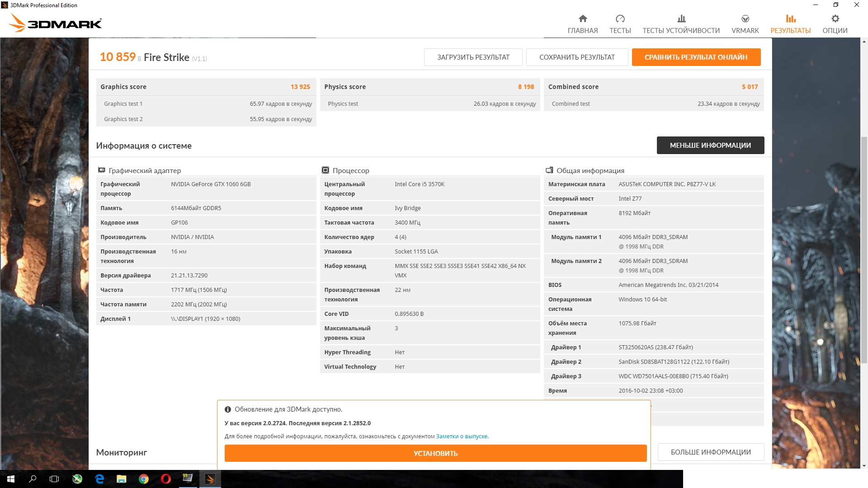Open Options (Опции) gear icon
Screen dimensions: 868x488
pyautogui.click(x=835, y=19)
